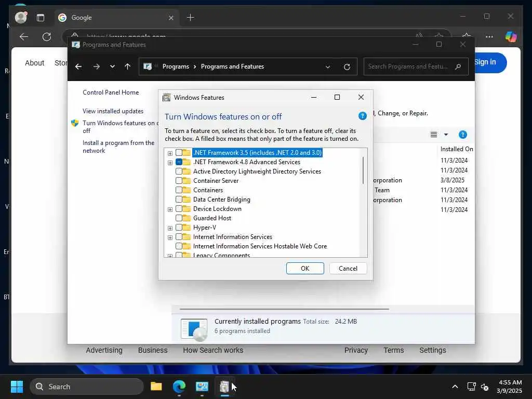The width and height of the screenshot is (532, 399).
Task: Click the Installed On column header
Action: coord(457,149)
